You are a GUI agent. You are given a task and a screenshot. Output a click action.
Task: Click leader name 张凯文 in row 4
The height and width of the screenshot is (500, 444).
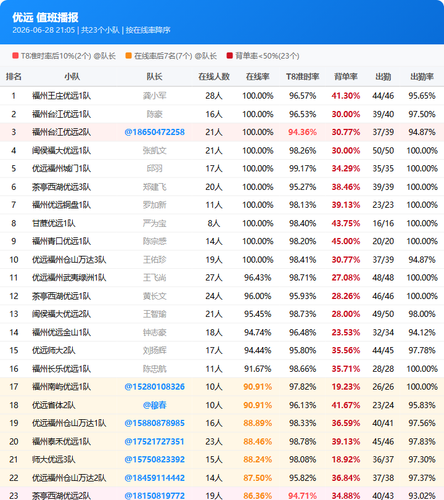[154, 151]
